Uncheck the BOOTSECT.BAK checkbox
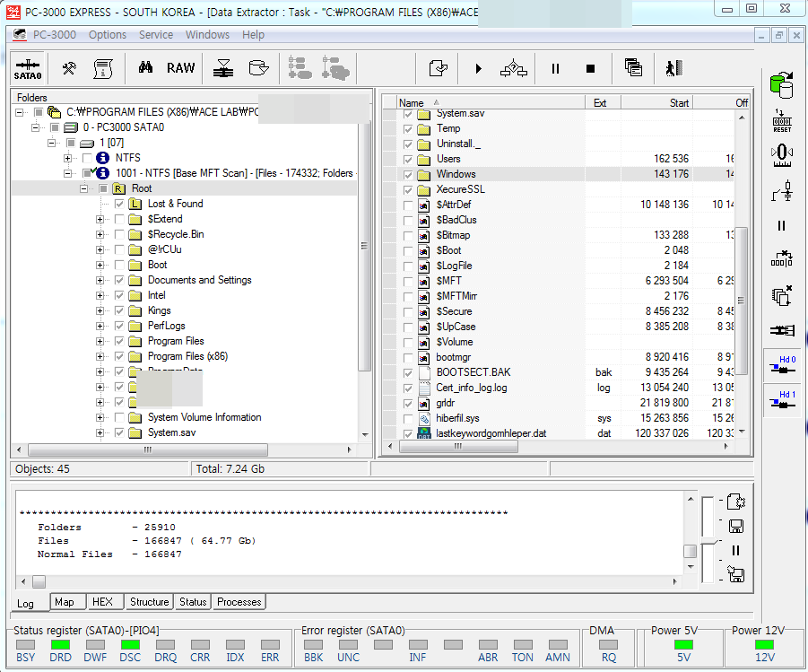This screenshot has width=808, height=672. [408, 373]
